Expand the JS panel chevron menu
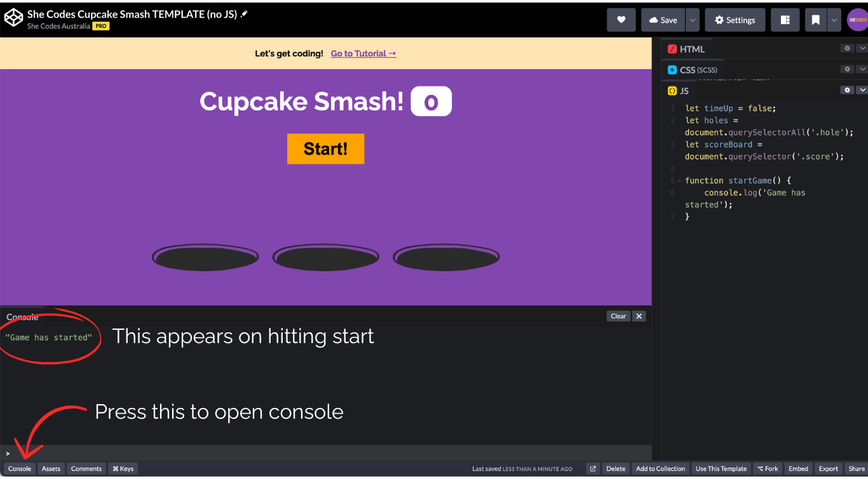Image resolution: width=868 pixels, height=488 pixels. point(862,90)
